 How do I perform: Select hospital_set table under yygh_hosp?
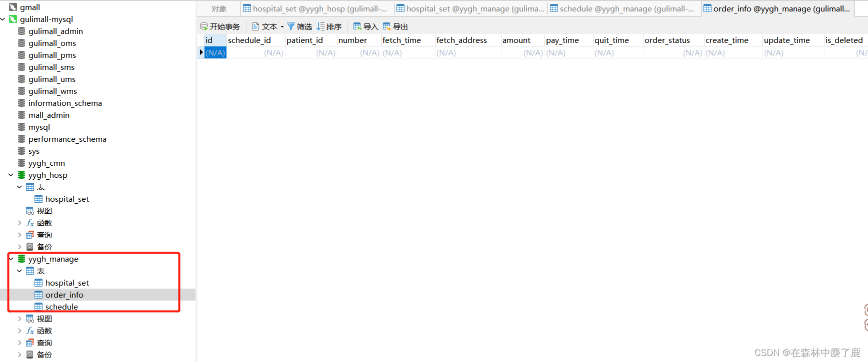click(67, 199)
